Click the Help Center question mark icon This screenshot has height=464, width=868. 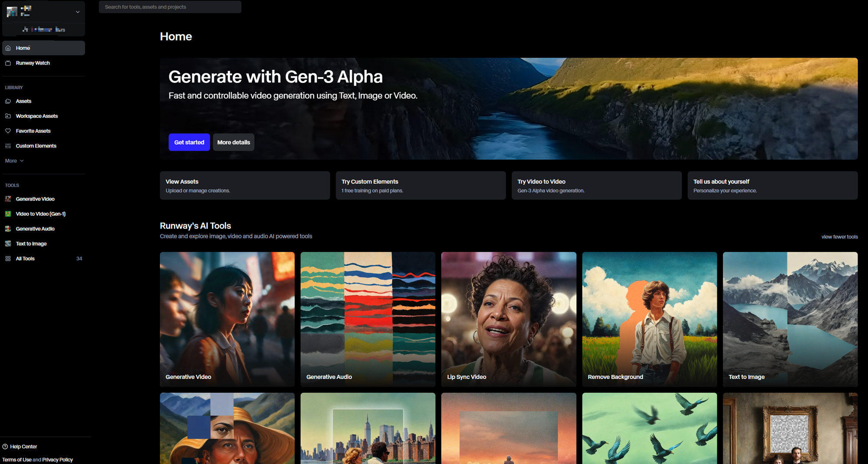tap(5, 447)
